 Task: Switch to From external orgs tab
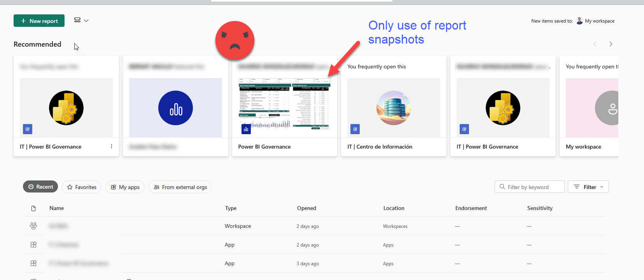[180, 187]
